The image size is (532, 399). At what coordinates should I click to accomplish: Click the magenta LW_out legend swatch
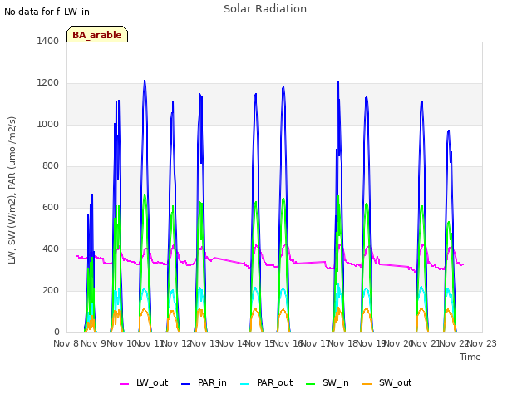click(x=125, y=384)
